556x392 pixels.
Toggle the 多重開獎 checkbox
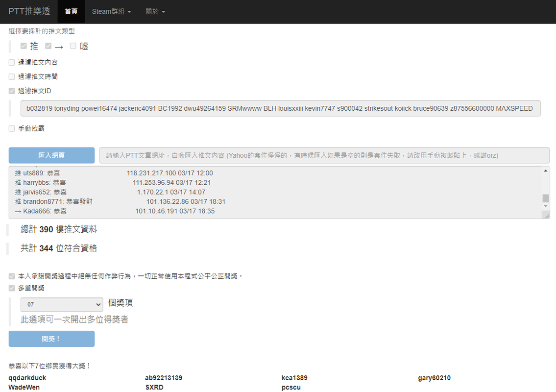(12, 288)
